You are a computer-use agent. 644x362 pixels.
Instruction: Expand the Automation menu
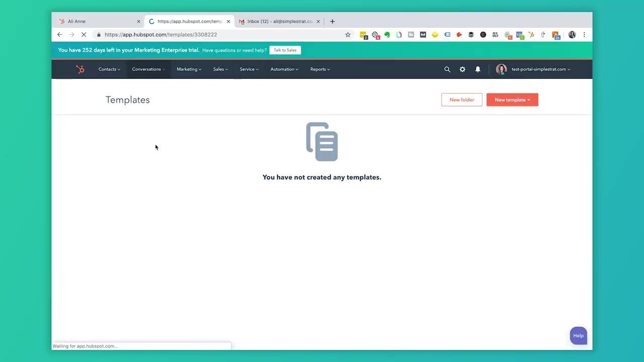284,69
